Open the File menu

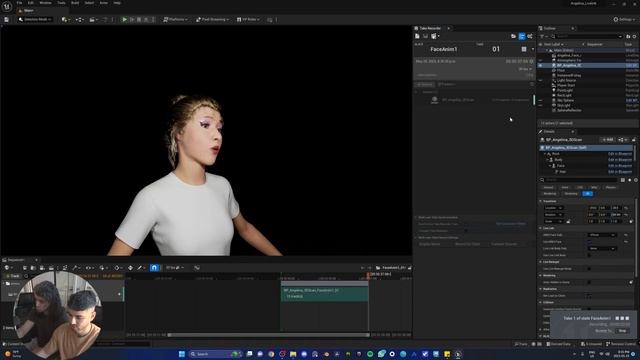pos(19,3)
